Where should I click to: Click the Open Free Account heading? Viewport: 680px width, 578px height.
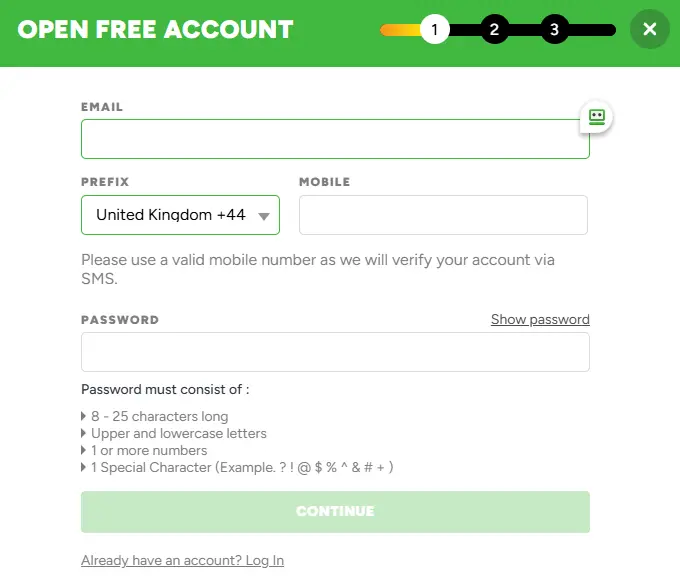click(156, 30)
